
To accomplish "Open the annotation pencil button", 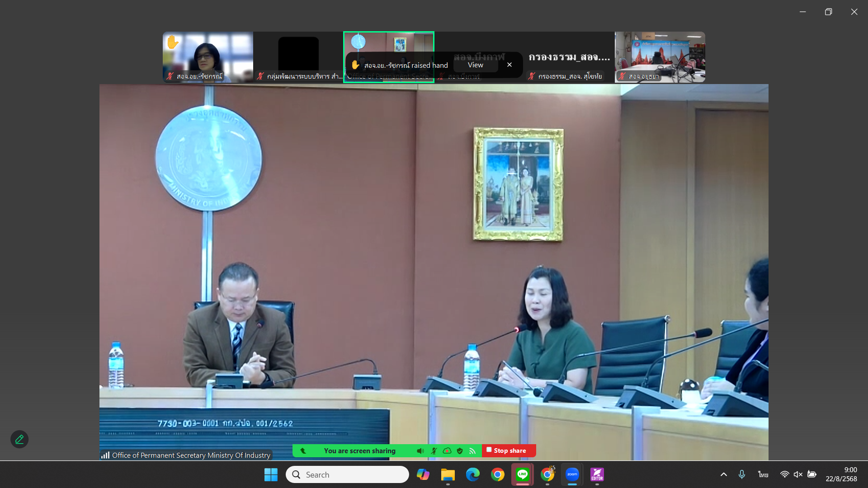I will pyautogui.click(x=19, y=439).
